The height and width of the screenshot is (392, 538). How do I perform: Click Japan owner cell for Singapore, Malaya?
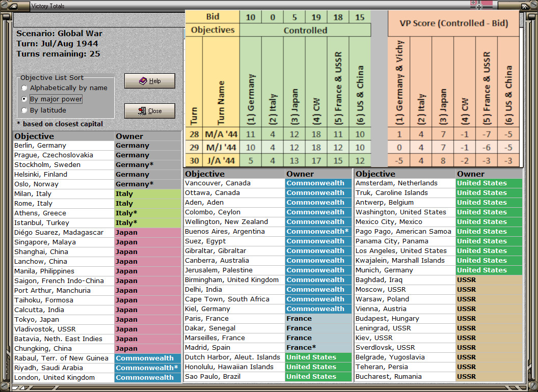[148, 242]
